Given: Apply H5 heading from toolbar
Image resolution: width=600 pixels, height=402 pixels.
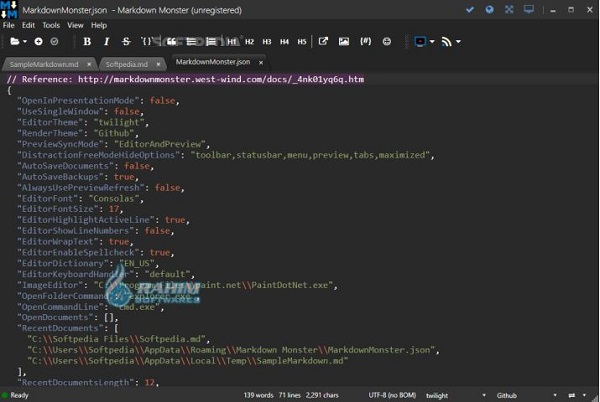Looking at the screenshot, I should 300,42.
